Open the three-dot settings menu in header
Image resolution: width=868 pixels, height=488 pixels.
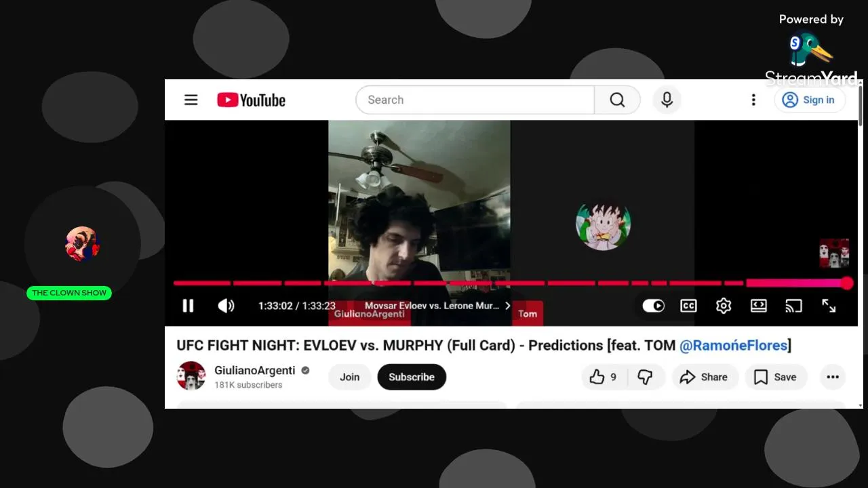click(753, 100)
